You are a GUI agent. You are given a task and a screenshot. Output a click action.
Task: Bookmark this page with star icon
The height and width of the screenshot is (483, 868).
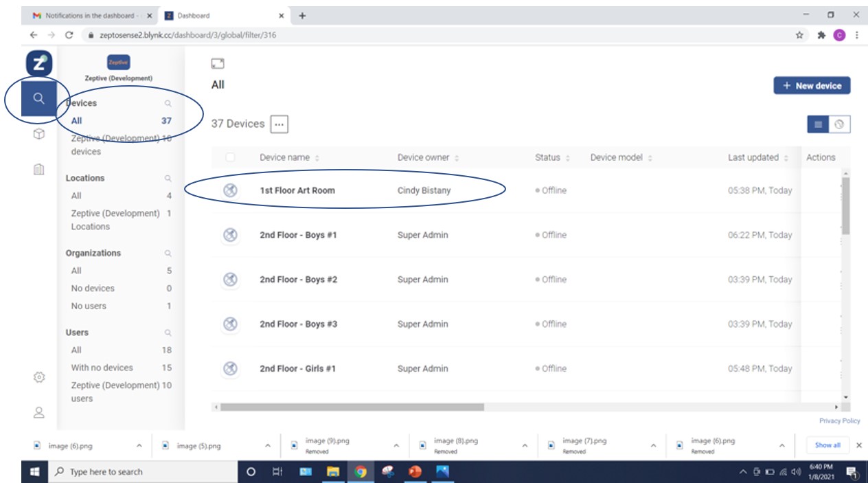tap(800, 35)
